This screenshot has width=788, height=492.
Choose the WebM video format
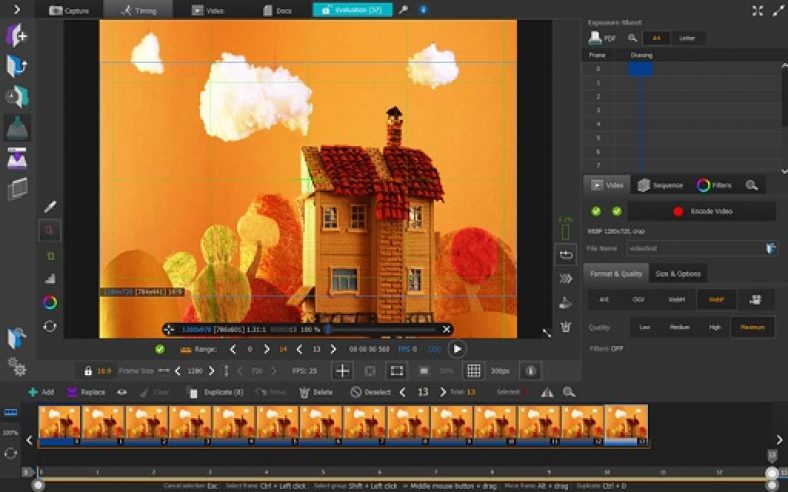coord(676,299)
